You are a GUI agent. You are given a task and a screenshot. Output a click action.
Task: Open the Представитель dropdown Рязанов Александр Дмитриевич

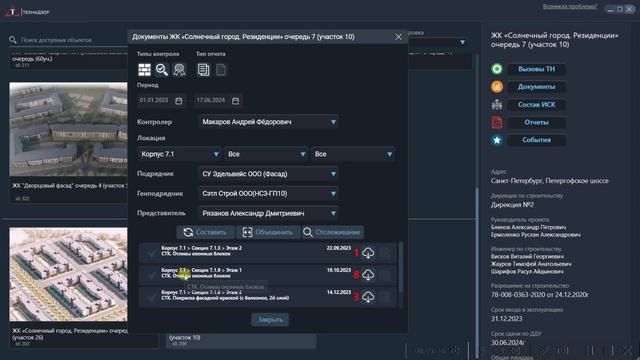[268, 213]
